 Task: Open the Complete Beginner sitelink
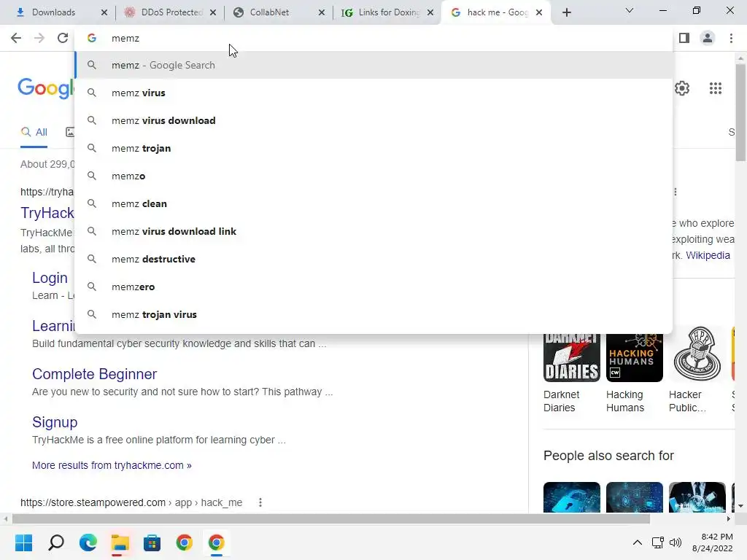pyautogui.click(x=94, y=374)
